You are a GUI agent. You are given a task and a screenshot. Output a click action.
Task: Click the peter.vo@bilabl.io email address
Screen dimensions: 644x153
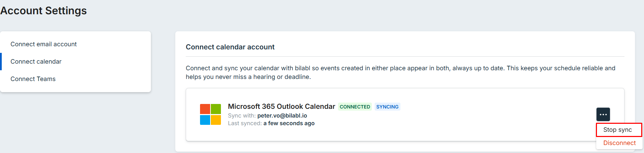point(282,115)
